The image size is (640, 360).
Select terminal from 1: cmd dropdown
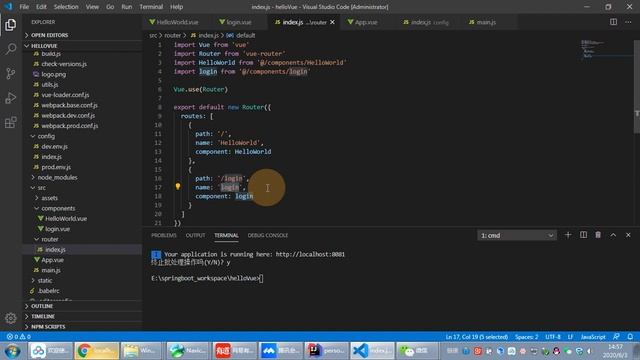click(517, 236)
